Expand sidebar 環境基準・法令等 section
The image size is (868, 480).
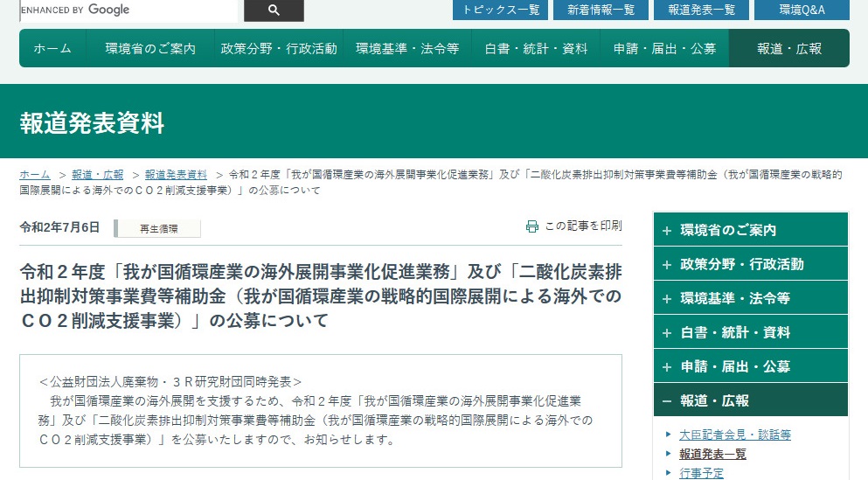[750, 298]
